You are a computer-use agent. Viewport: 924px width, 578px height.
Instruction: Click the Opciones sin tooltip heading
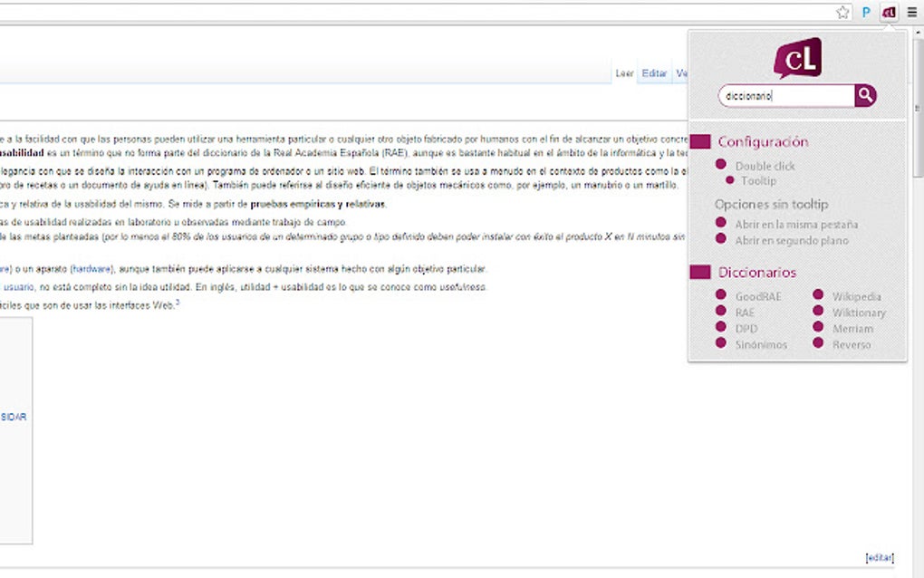pyautogui.click(x=772, y=205)
